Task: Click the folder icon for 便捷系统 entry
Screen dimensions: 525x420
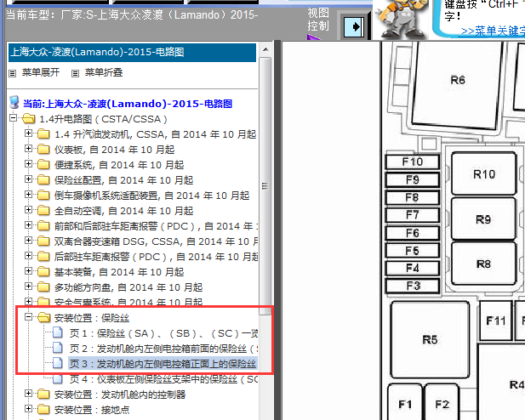Action: pos(43,165)
